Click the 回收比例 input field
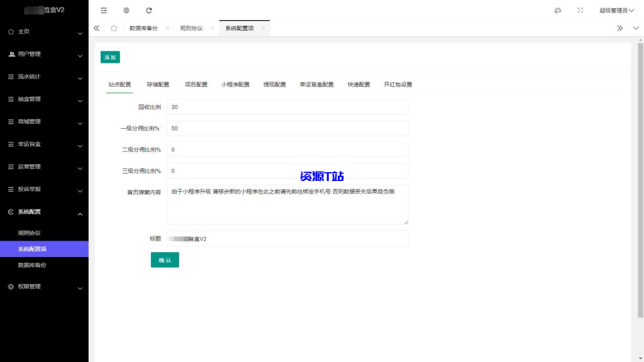 (x=286, y=106)
